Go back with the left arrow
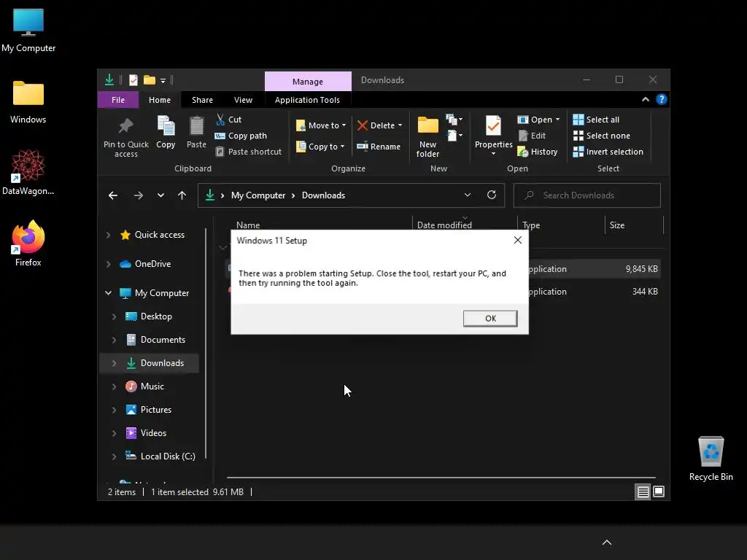Image resolution: width=747 pixels, height=560 pixels. tap(113, 195)
